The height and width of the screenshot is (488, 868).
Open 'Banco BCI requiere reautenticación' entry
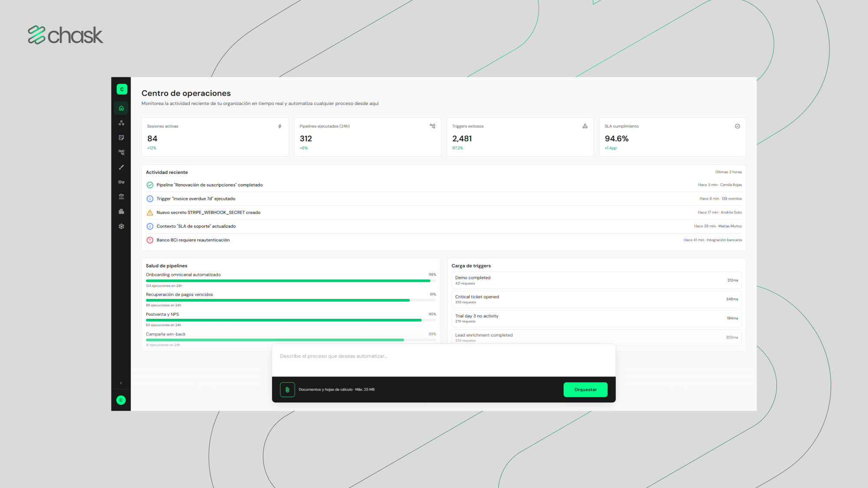444,240
